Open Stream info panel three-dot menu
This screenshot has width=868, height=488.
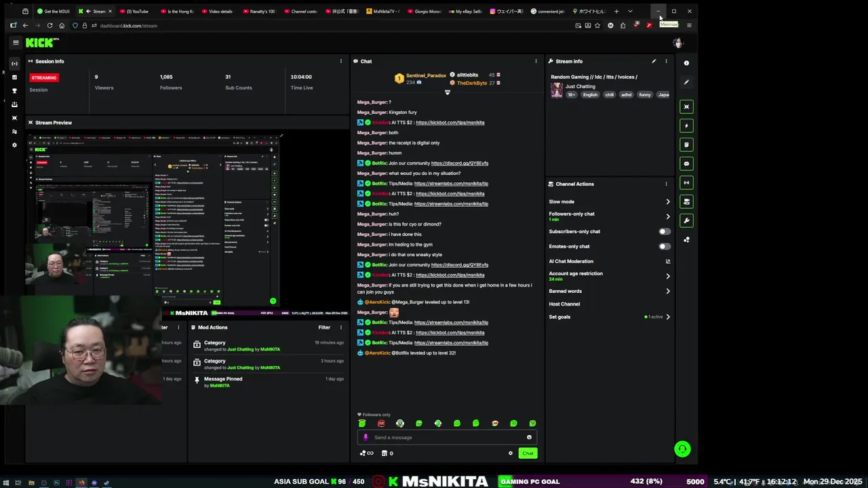coord(666,61)
